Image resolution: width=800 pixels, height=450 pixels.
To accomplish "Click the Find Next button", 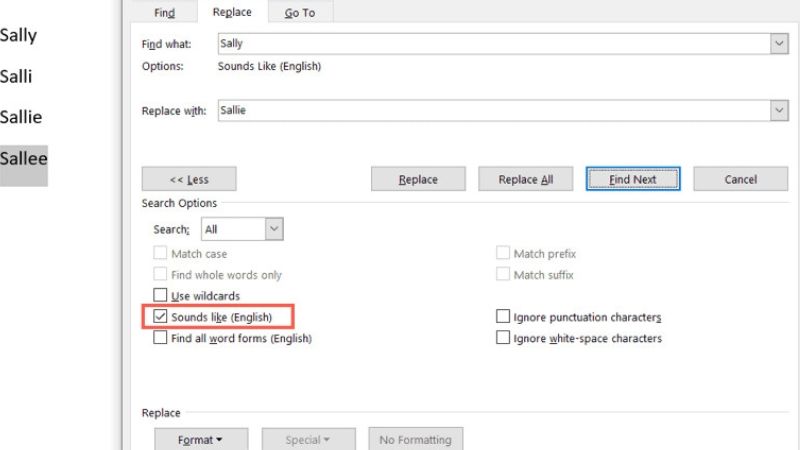I will [x=633, y=179].
